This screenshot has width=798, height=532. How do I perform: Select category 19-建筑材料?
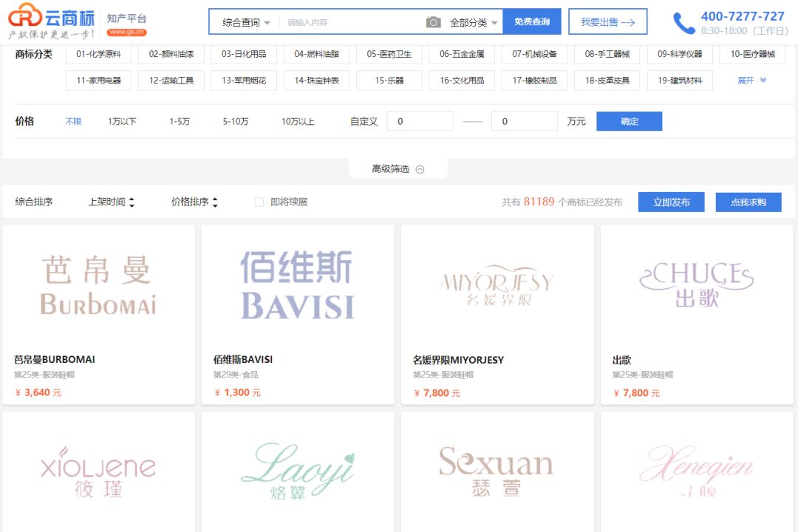pos(680,81)
